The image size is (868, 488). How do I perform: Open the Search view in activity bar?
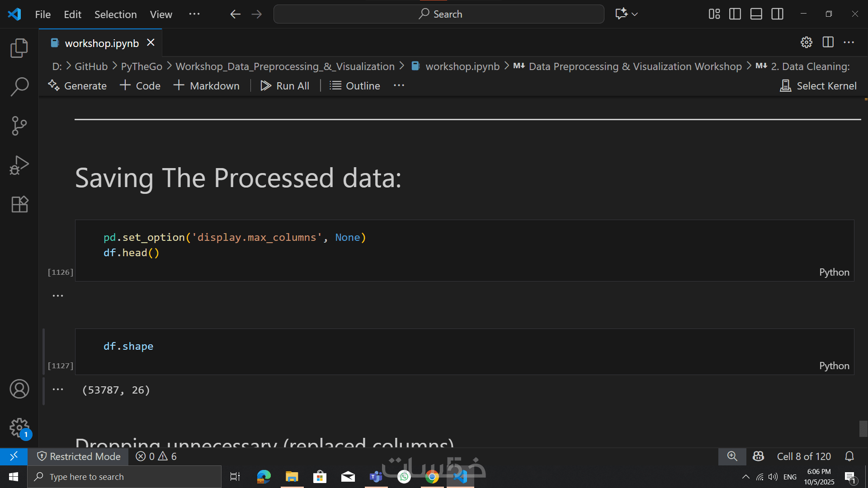tap(19, 87)
